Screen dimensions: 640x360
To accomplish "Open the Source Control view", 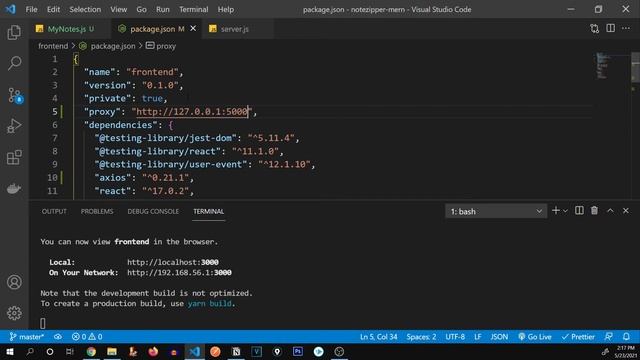I will 14,95.
